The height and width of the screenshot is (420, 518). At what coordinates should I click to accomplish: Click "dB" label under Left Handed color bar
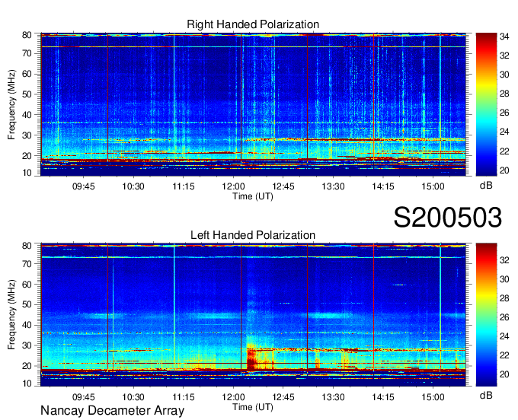486,395
